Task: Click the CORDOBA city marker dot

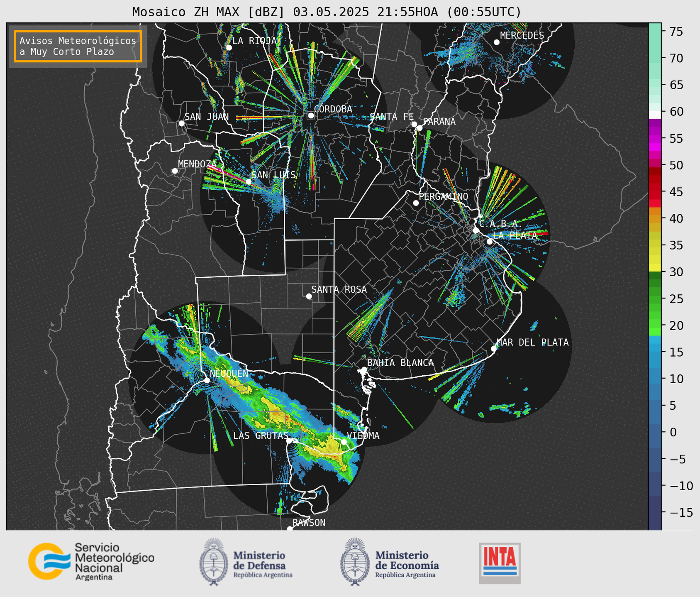Action: pyautogui.click(x=311, y=115)
